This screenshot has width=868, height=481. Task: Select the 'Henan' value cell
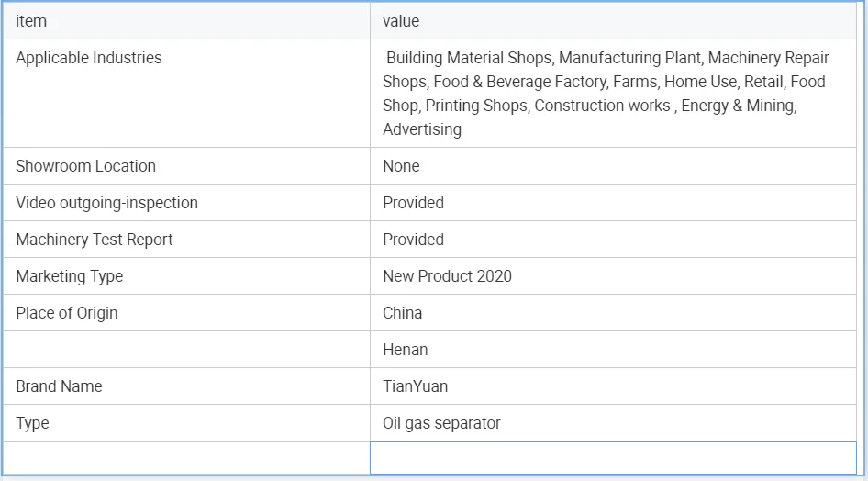point(406,350)
